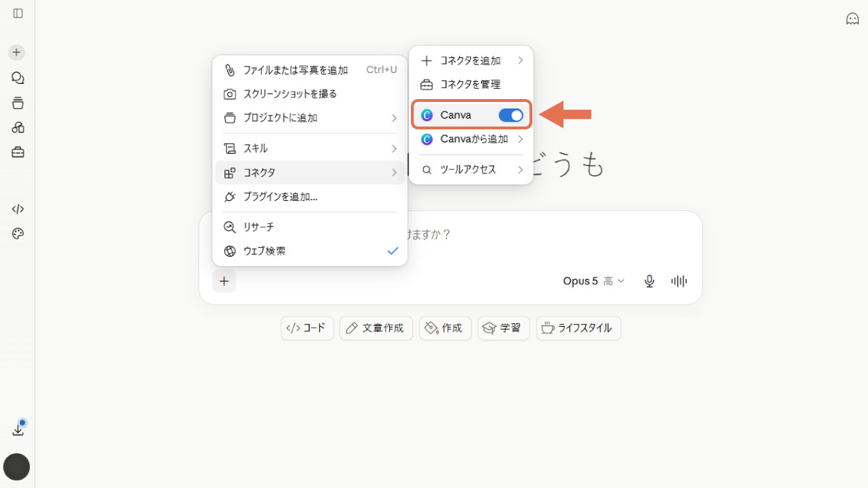Open the artifacts shapes icon in sidebar

(x=18, y=127)
